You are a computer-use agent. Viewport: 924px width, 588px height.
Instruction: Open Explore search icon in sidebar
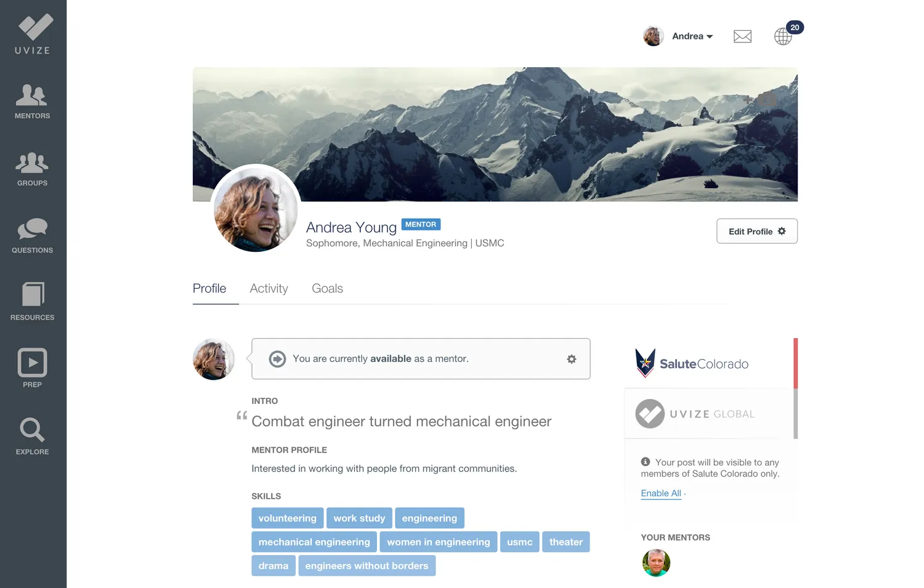coord(32,436)
